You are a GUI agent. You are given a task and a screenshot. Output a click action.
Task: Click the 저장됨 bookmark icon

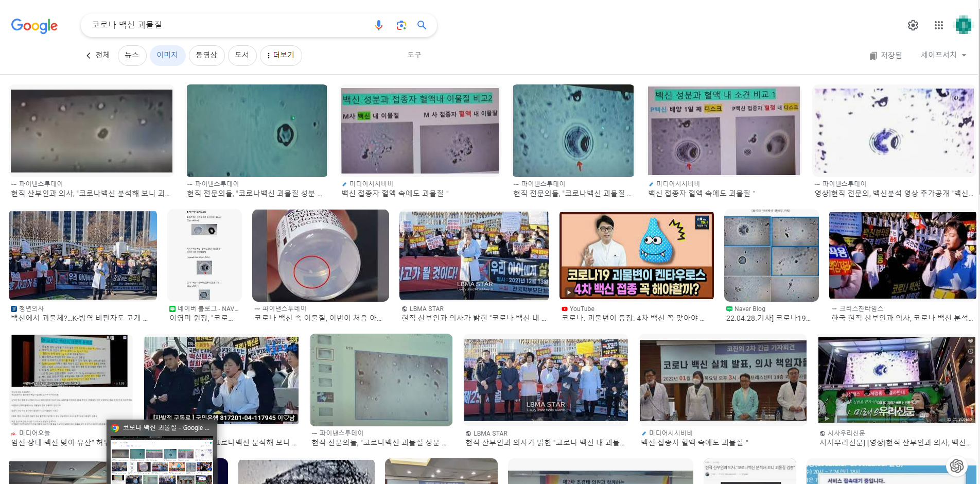[x=873, y=56]
